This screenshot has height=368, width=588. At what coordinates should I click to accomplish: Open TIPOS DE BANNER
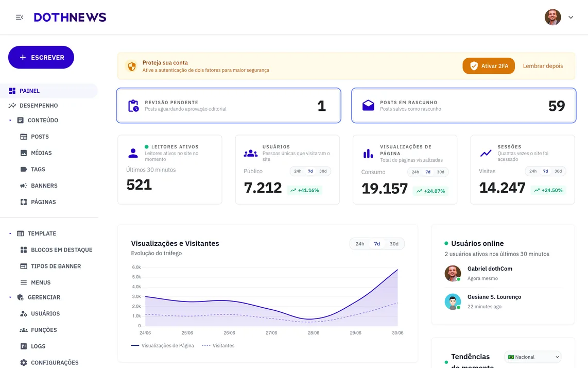click(x=56, y=266)
